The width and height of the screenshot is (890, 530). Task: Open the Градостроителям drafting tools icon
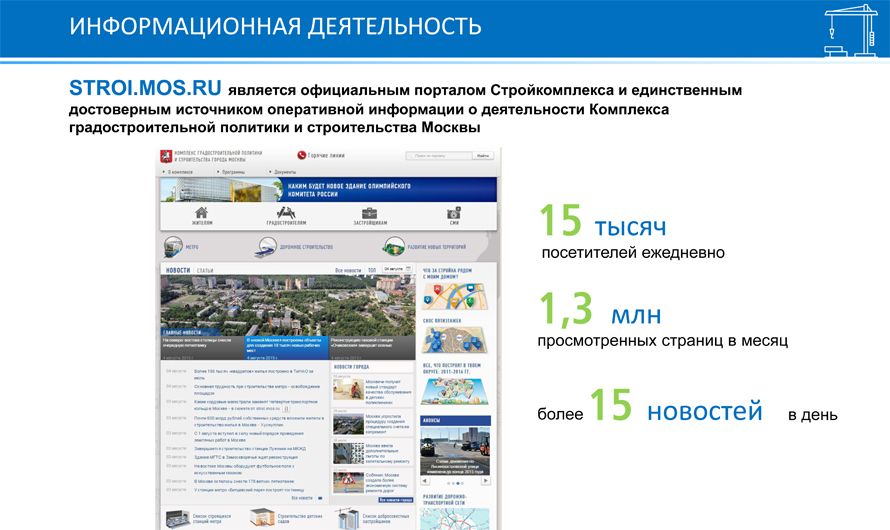pos(286,212)
